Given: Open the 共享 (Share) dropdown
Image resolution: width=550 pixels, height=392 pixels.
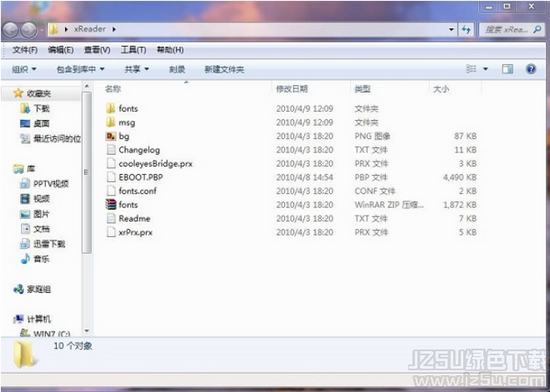Looking at the screenshot, I should tap(137, 69).
